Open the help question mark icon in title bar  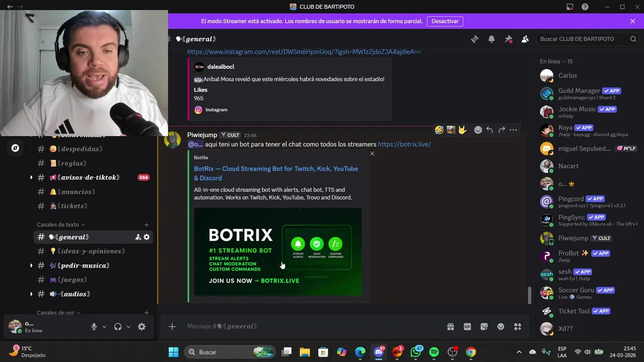coord(585,7)
